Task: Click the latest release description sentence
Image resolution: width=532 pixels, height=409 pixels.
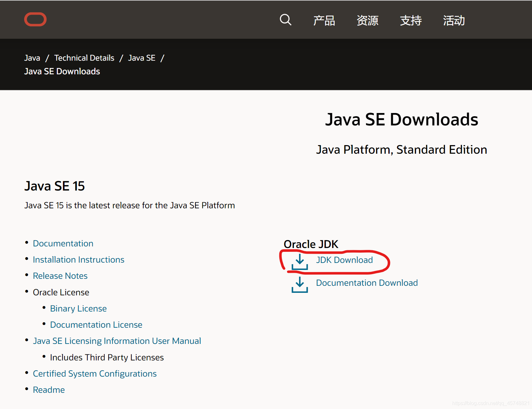Action: [x=130, y=205]
